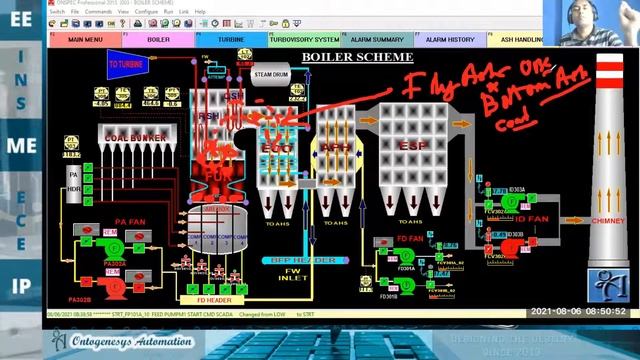Toggle red outlet damper of ID303B fan
This screenshot has height=360, width=640.
(x=533, y=242)
